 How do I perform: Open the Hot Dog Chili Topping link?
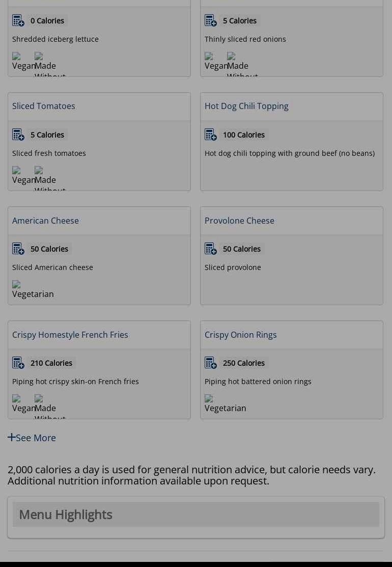(x=246, y=106)
